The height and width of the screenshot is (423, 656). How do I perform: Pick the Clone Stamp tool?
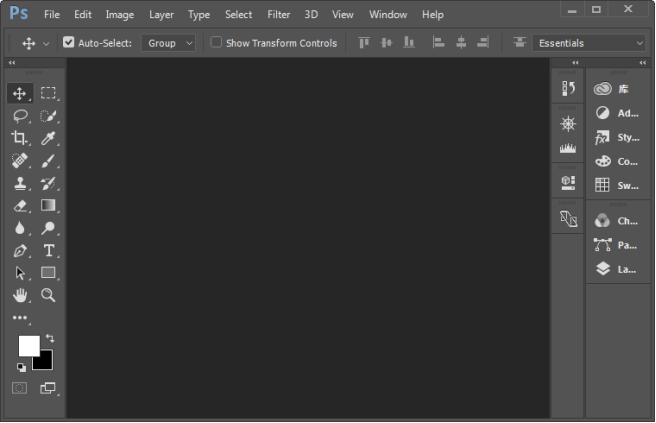(20, 183)
